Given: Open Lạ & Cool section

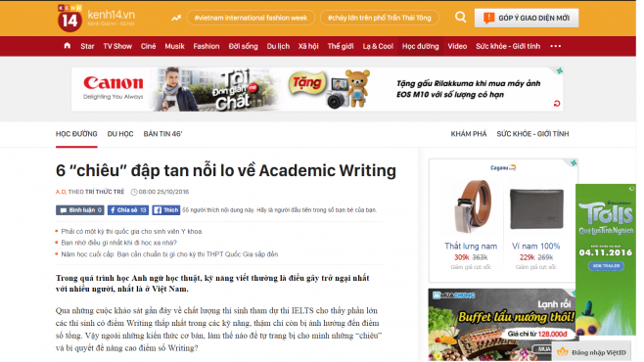Looking at the screenshot, I should point(378,46).
